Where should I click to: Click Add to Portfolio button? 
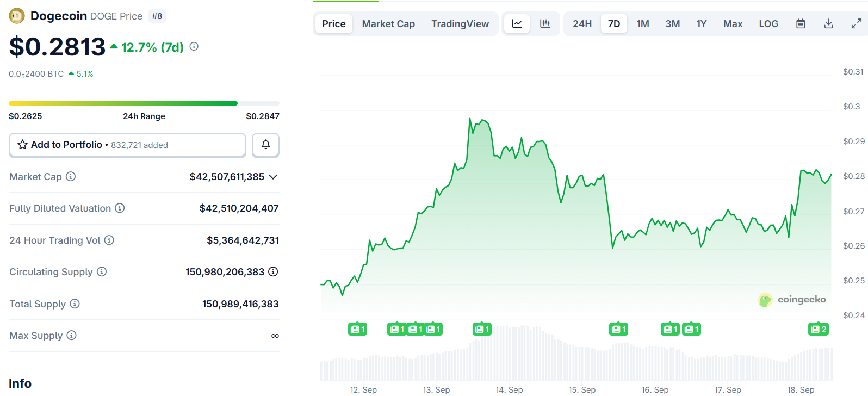click(128, 145)
